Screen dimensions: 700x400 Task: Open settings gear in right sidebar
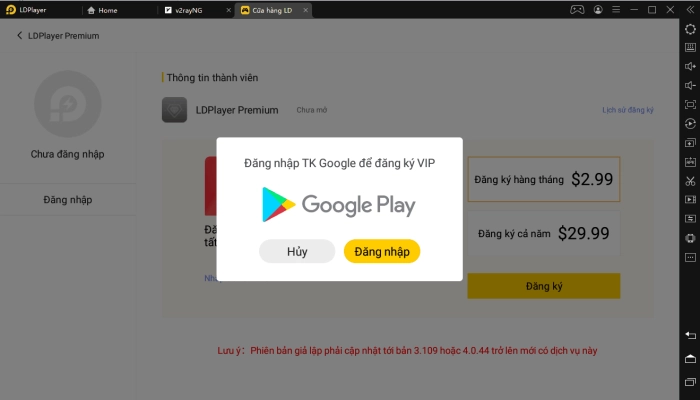pos(690,29)
